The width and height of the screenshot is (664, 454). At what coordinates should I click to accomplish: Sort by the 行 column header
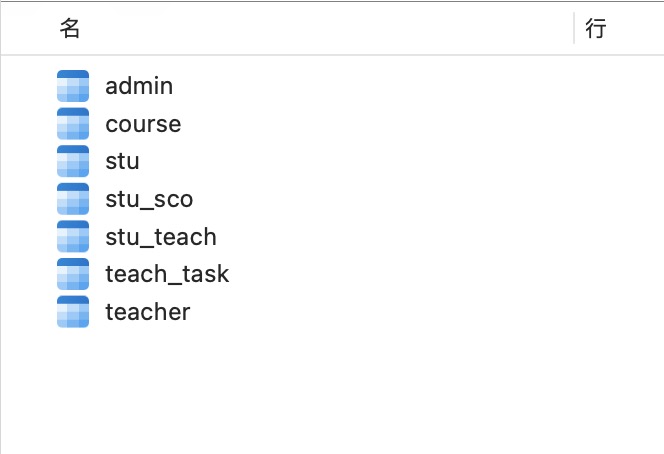click(x=596, y=28)
